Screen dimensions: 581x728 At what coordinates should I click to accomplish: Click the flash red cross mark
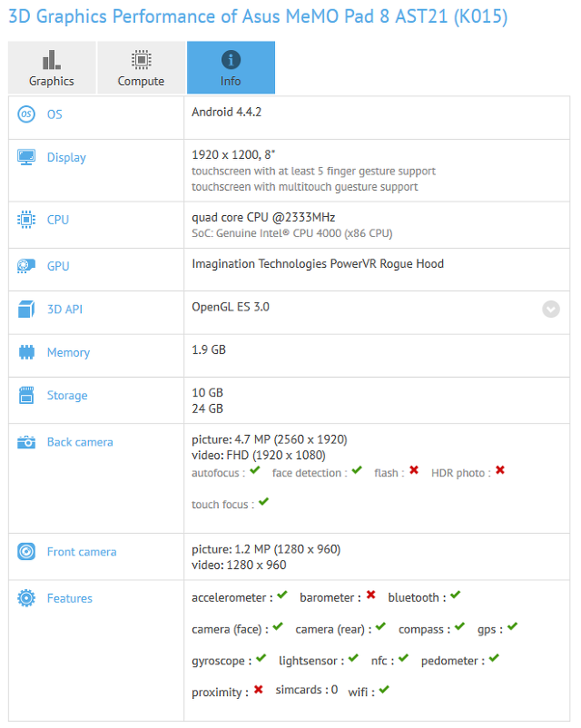point(414,470)
